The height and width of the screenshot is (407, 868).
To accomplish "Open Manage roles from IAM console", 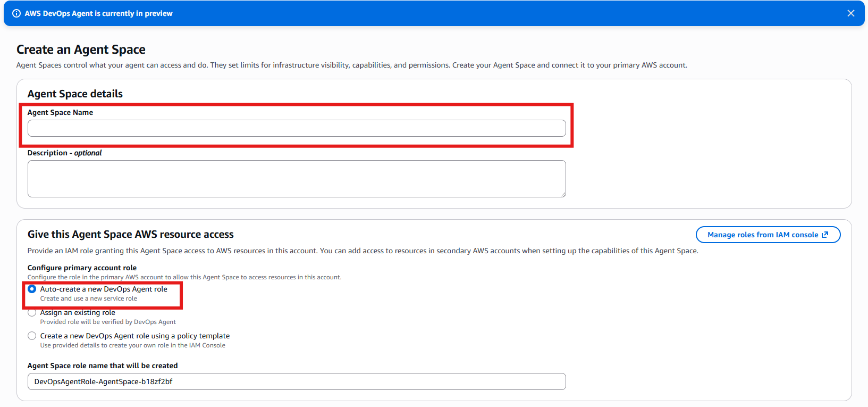I will coord(762,235).
